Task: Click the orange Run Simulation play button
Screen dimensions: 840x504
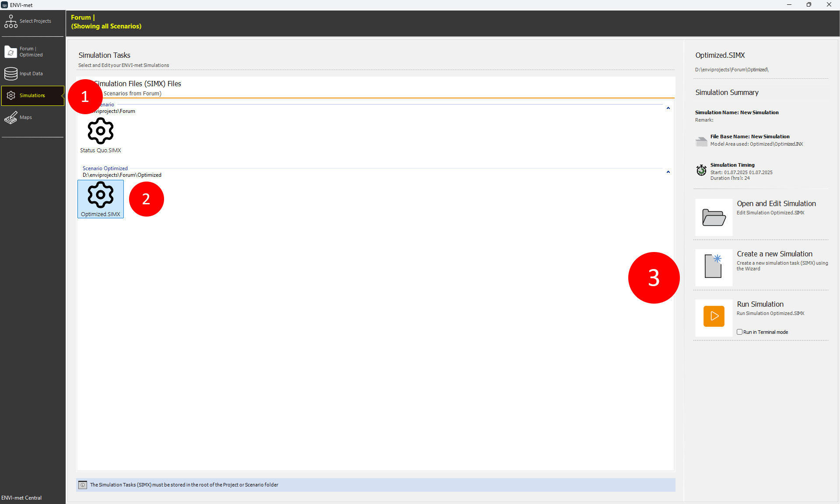Action: [714, 316]
